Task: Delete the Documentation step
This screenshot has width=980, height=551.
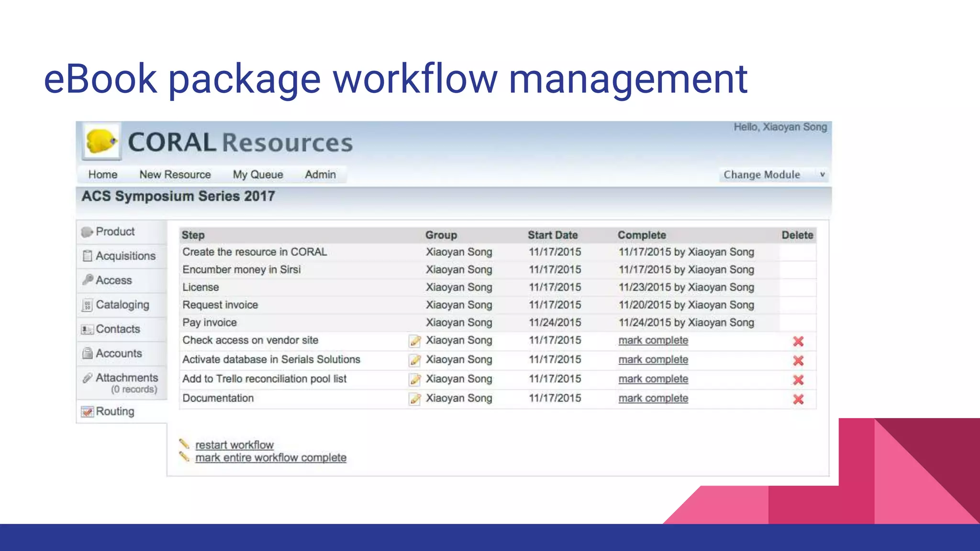Action: [x=798, y=399]
